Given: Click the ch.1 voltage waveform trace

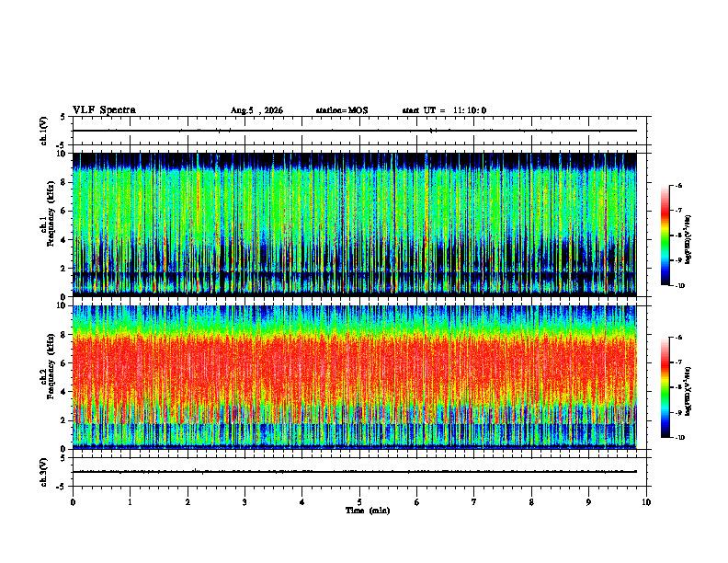Looking at the screenshot, I should coord(355,131).
